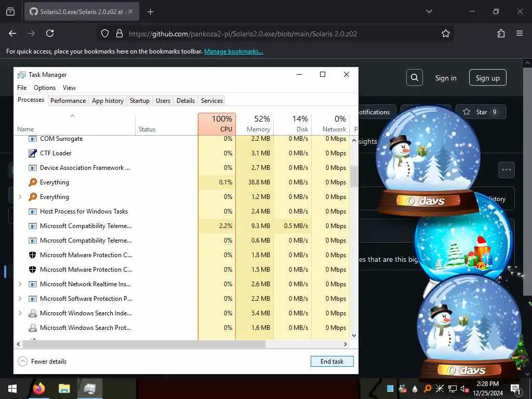
Task: Switch to the Performance tab
Action: 68,101
